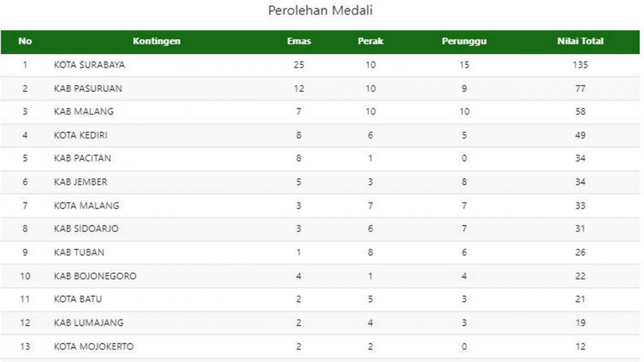Click the Kontingen column header
Viewport: 644px width, 362px height.
[x=156, y=41]
